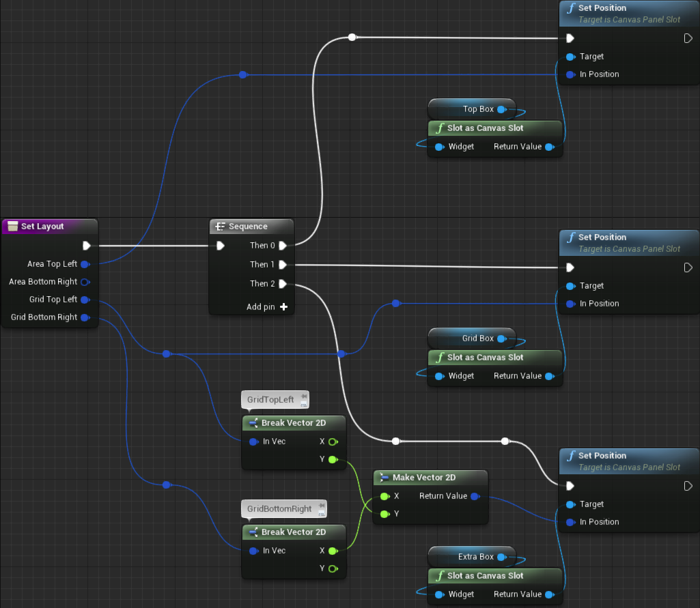Viewport: 700px width, 608px height.
Task: Click X output pin of GridTopLeft Break Vector
Action: 333,442
